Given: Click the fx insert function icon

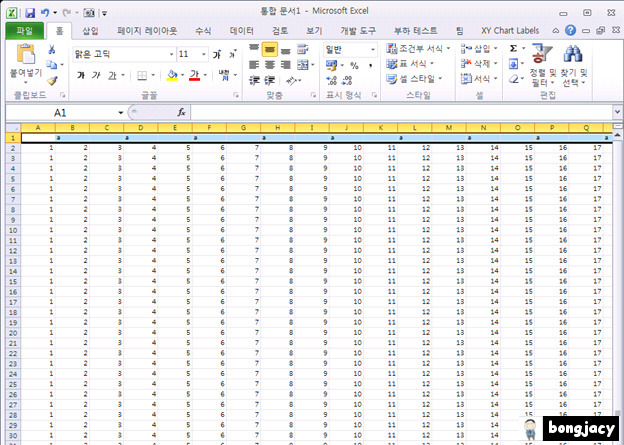Looking at the screenshot, I should coord(181,113).
